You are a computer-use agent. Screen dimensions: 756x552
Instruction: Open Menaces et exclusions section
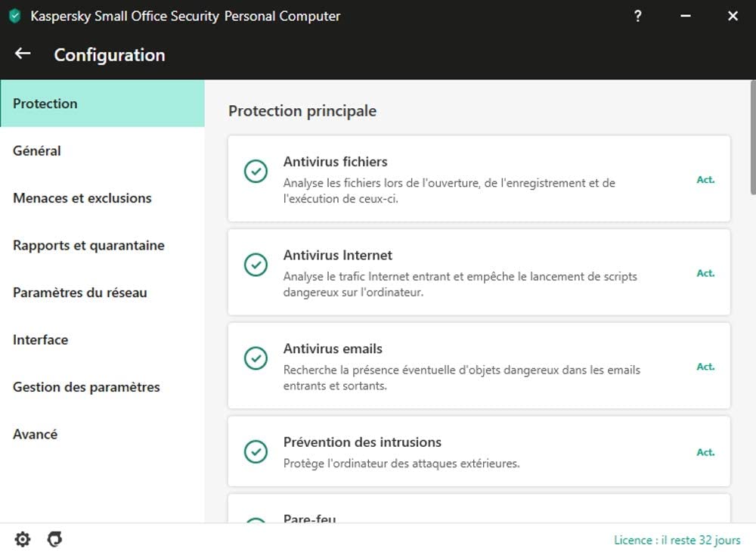[x=82, y=198]
